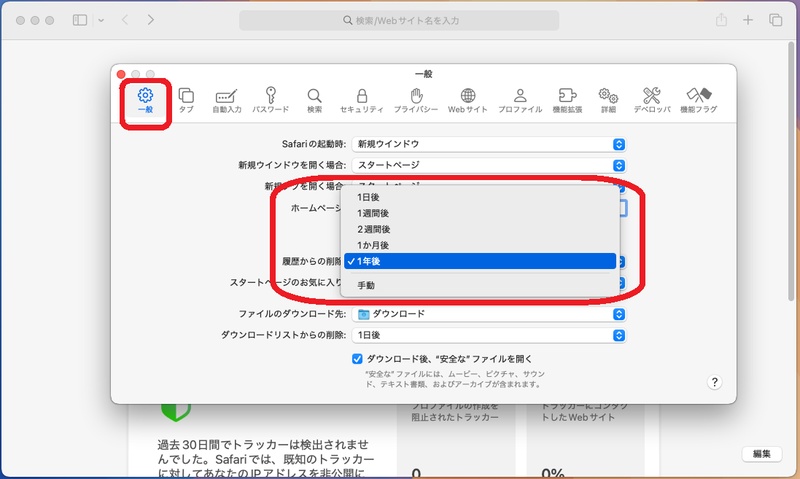Open the 新規ウインドウを開く場合 dropdown
This screenshot has height=479, width=800.
489,165
